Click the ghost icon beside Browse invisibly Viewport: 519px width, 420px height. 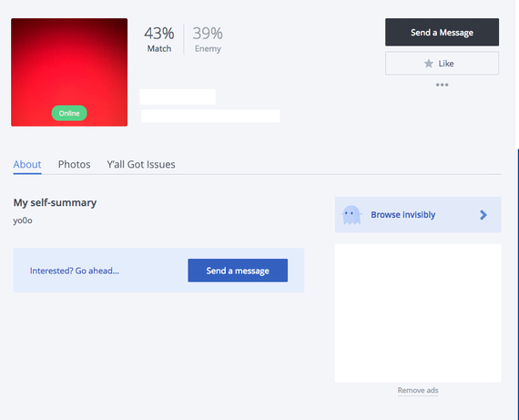351,215
